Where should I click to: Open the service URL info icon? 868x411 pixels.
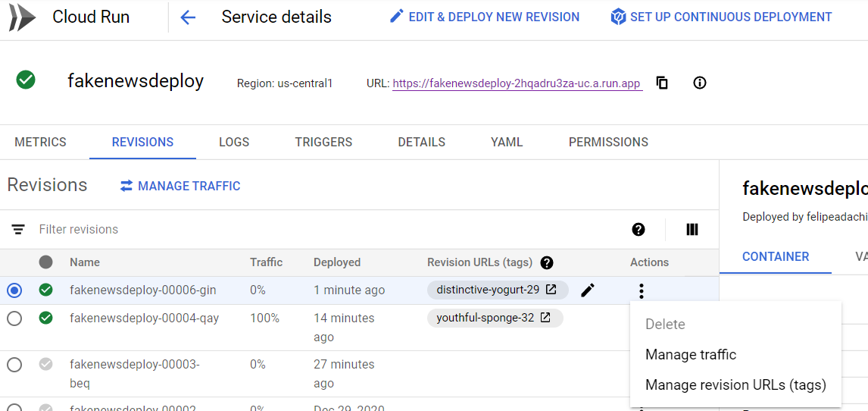[700, 83]
